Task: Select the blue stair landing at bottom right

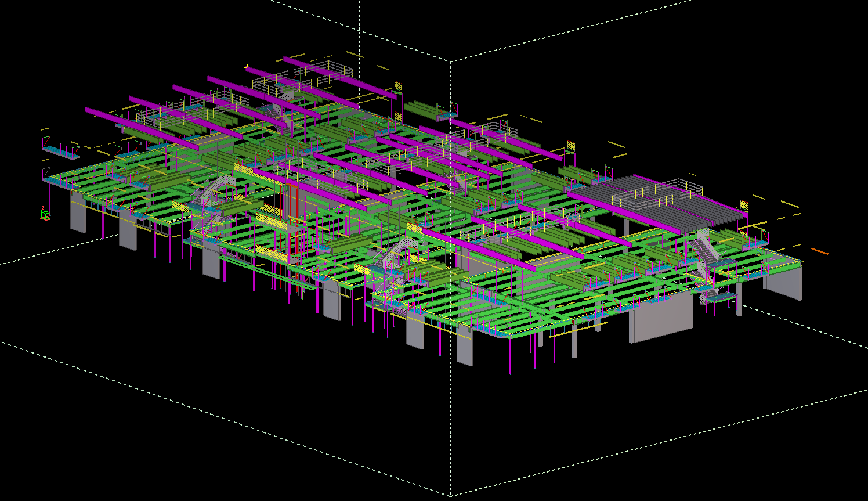Action: tap(720, 298)
